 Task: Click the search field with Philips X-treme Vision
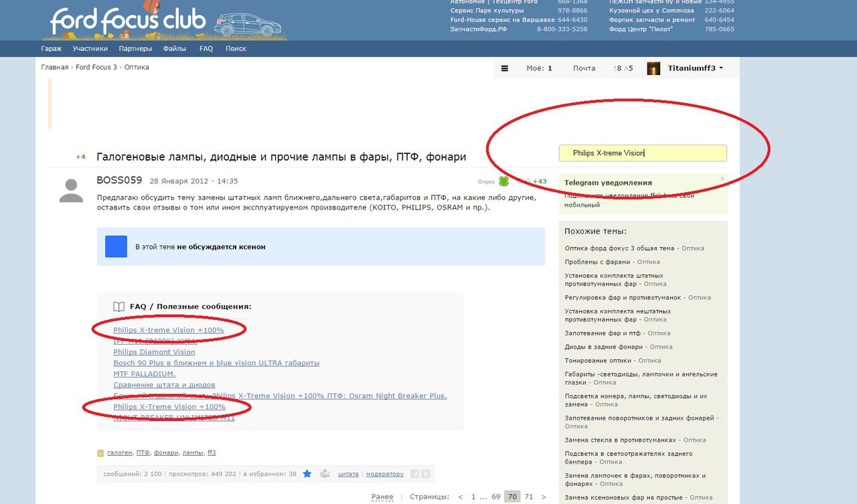[643, 153]
